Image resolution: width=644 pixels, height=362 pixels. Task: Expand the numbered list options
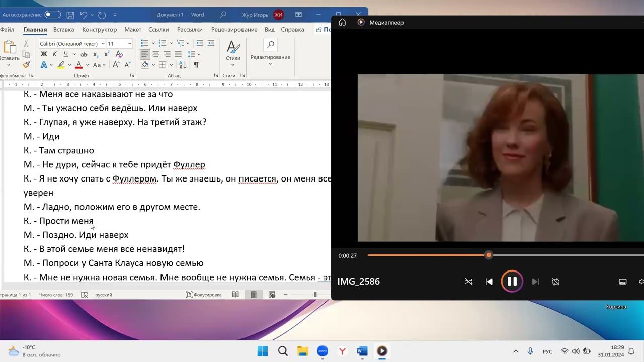pos(171,43)
